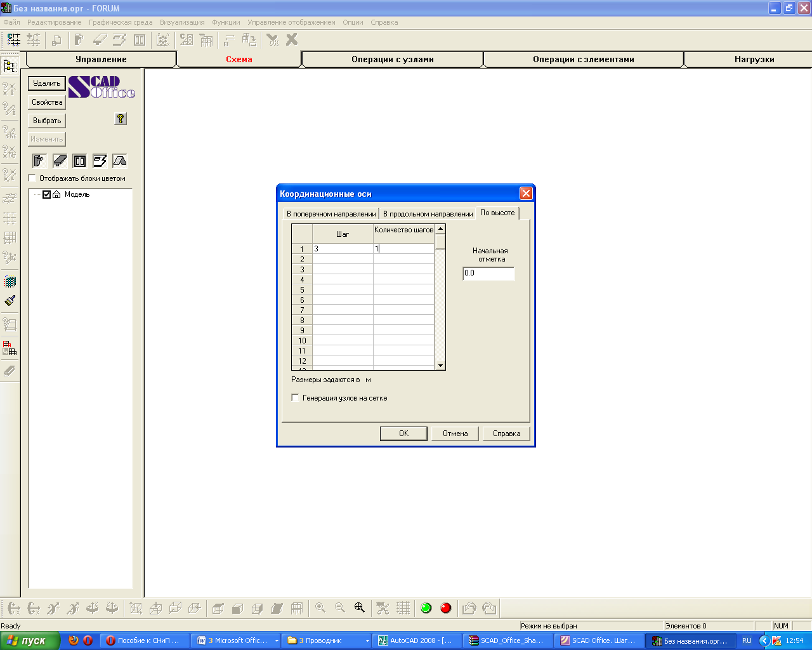The height and width of the screenshot is (650, 812).
Task: Open the Проводник taskbar group dropdown
Action: 367,641
